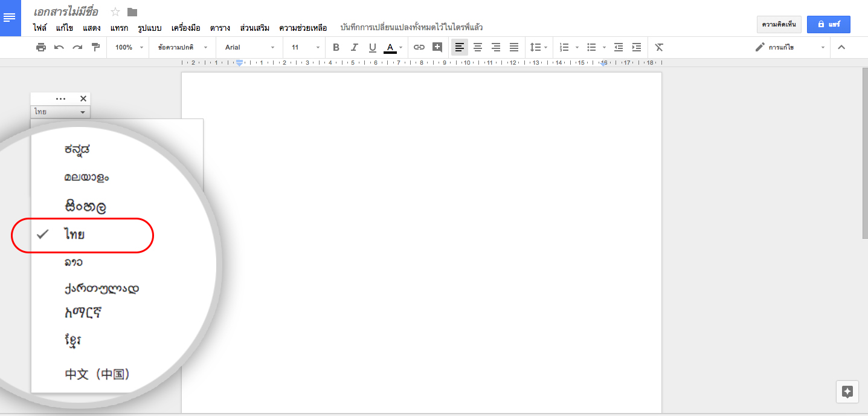The width and height of the screenshot is (868, 416).
Task: Open the ไทย input language dropdown
Action: point(60,112)
